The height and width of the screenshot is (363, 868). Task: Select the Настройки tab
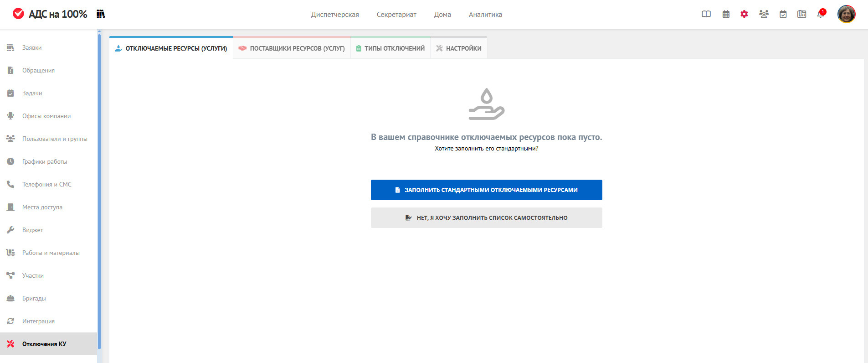click(459, 48)
